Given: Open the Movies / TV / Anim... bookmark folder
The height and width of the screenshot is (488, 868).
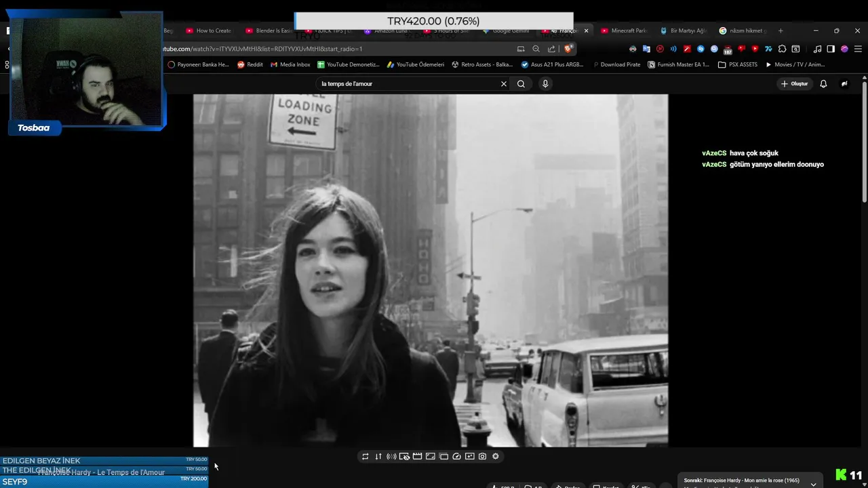Looking at the screenshot, I should (795, 64).
